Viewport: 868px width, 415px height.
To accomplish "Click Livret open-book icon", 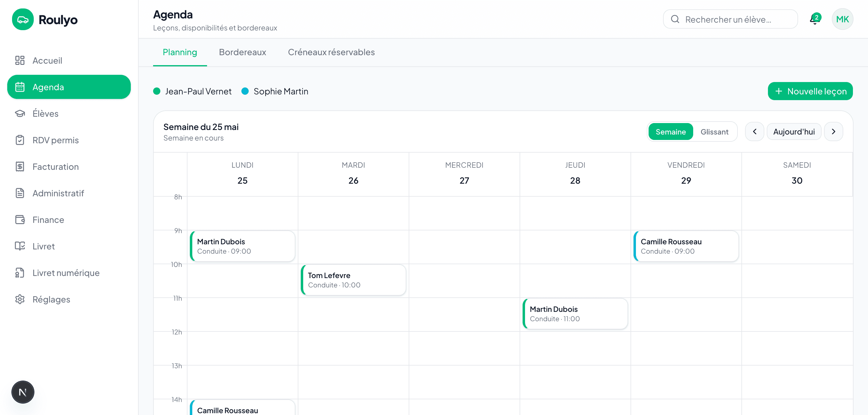I will 20,246.
